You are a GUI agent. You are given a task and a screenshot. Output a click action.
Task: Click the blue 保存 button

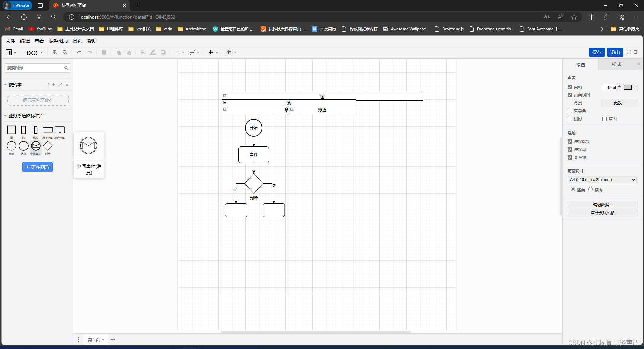pos(597,52)
